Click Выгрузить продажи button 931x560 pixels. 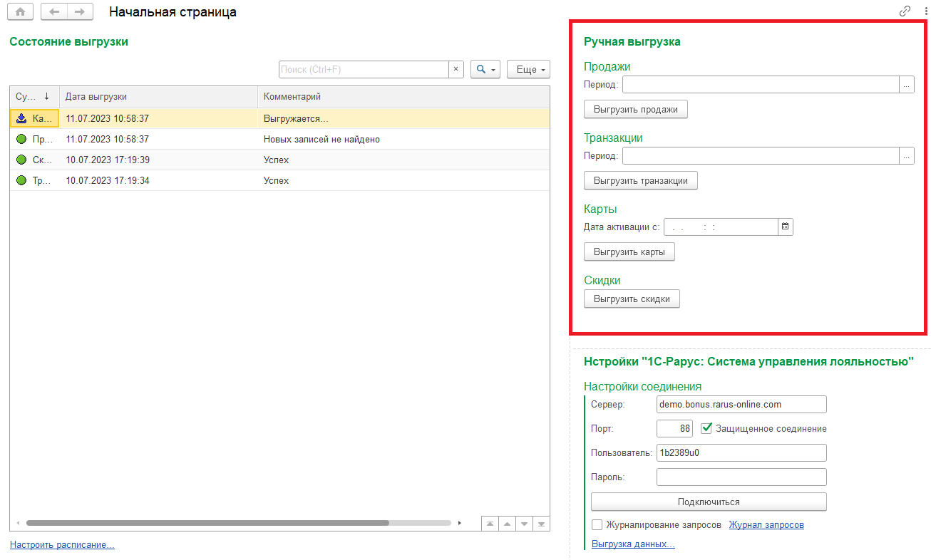(x=636, y=109)
